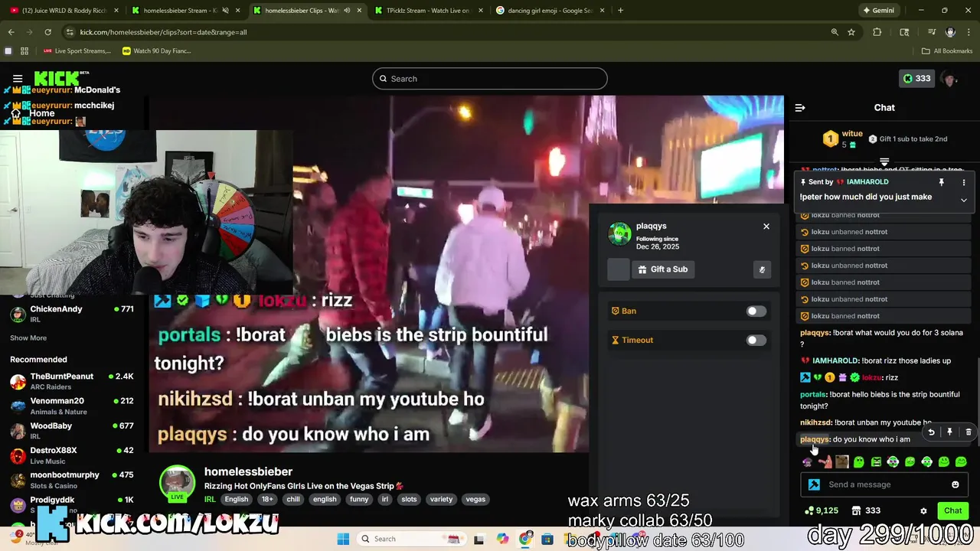This screenshot has height=551, width=980.
Task: Click Show More in sidebar
Action: tap(28, 337)
